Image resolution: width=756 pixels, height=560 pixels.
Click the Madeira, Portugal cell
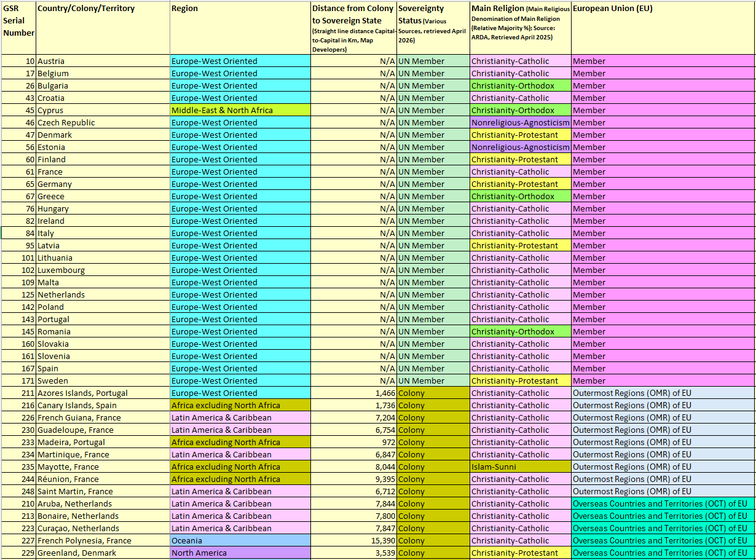tap(103, 442)
